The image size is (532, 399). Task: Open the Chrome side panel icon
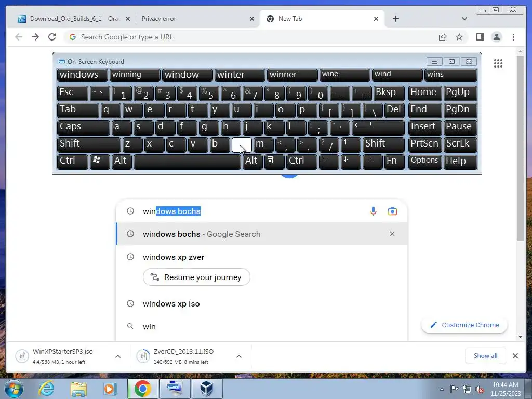point(480,37)
